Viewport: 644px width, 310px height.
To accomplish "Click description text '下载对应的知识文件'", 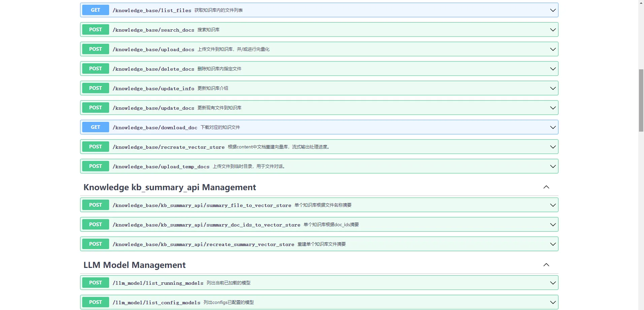I will [x=220, y=127].
